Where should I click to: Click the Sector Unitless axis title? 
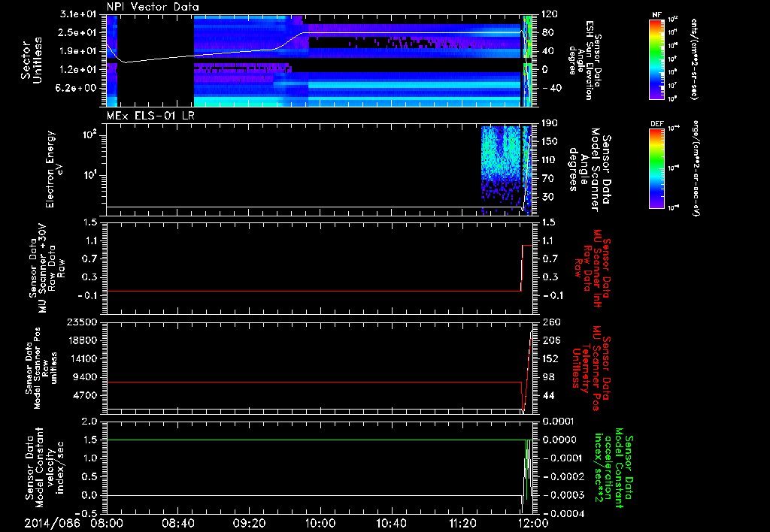click(x=32, y=60)
